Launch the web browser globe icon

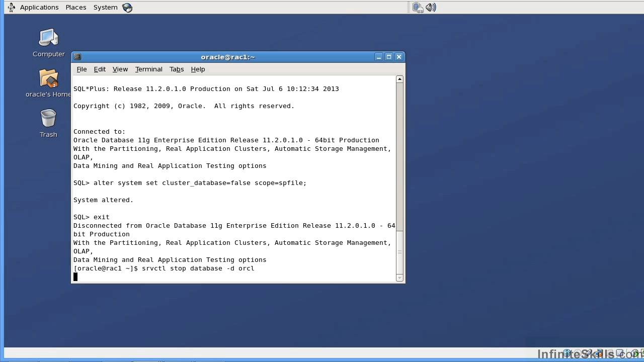coord(127,8)
